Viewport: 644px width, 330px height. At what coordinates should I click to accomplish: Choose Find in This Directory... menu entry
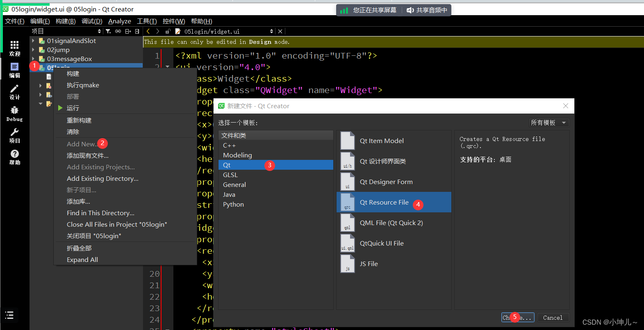pyautogui.click(x=125, y=213)
